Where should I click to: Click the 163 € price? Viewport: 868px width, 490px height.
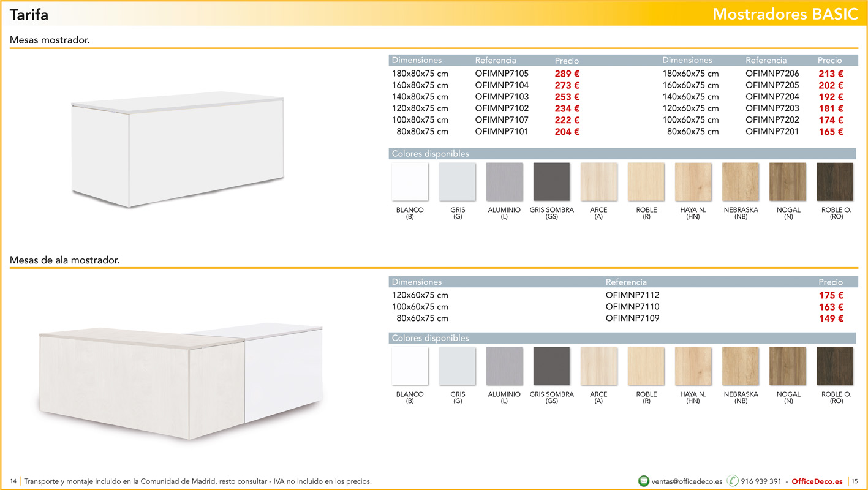pos(831,307)
